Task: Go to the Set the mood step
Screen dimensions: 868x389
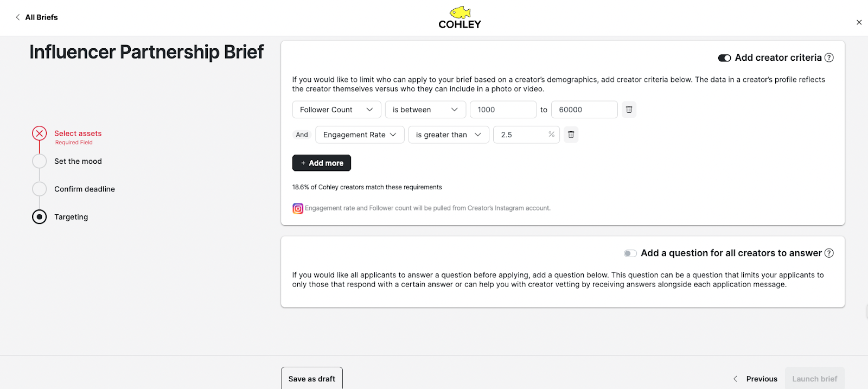Action: 78,161
